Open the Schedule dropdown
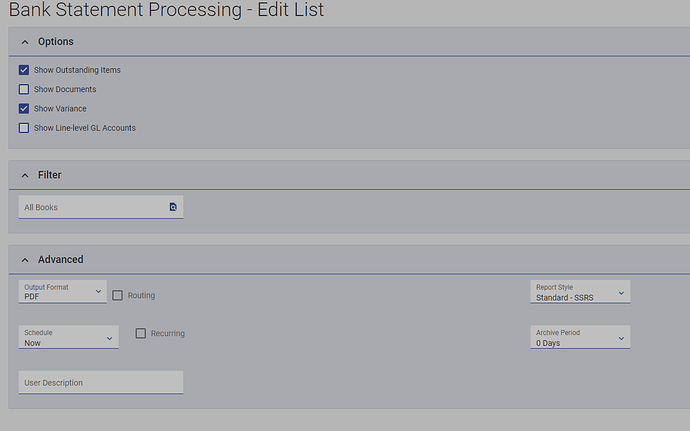Image resolution: width=690 pixels, height=431 pixels. pos(68,338)
